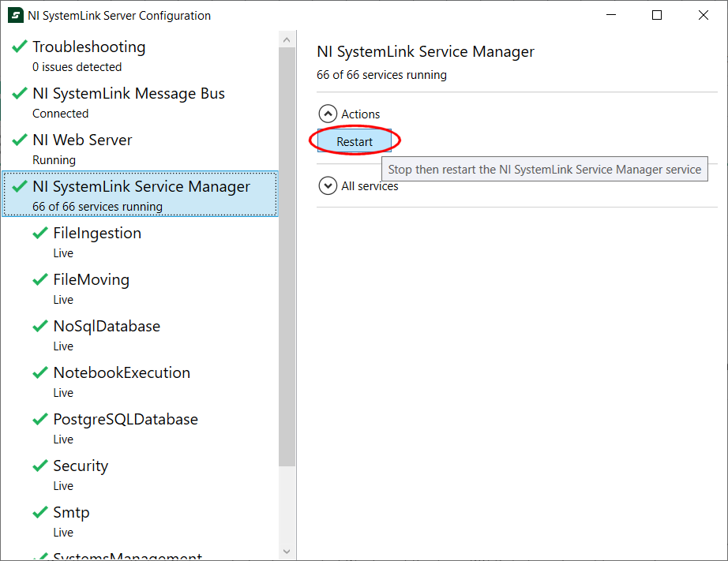Screen dimensions: 728x561
Task: Click green checkmark beside NoSqlDatabase
Action: click(x=40, y=326)
